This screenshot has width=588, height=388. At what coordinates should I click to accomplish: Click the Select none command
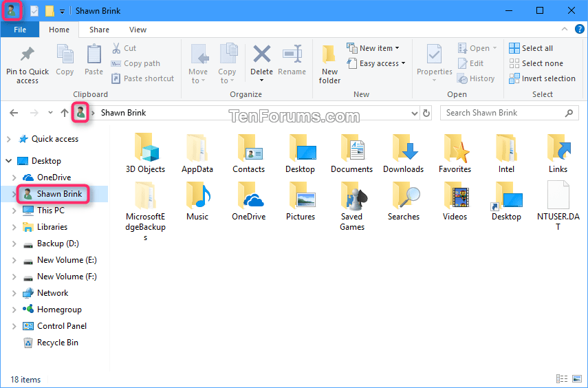coord(536,63)
